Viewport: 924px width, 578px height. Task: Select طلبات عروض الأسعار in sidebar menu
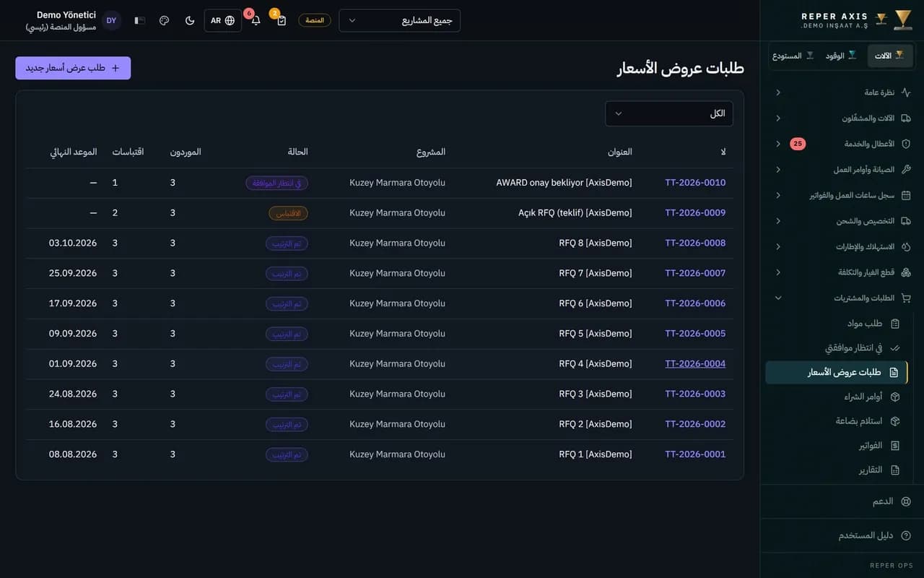point(837,373)
